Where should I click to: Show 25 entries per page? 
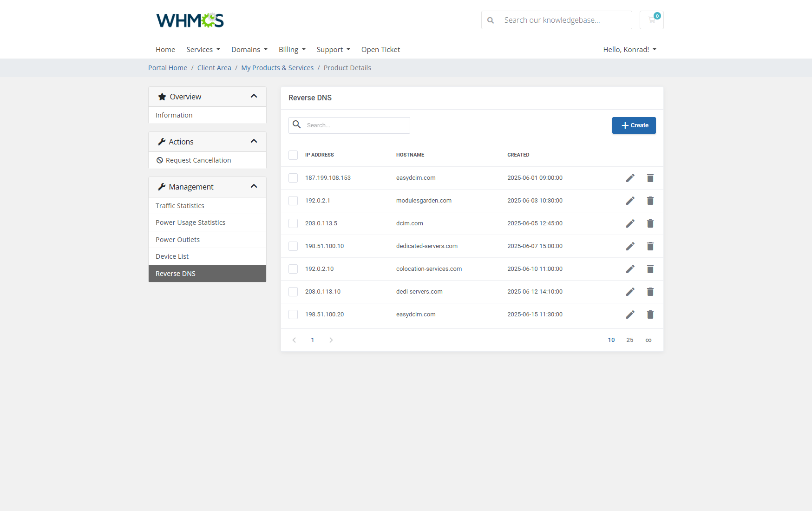[630, 340]
